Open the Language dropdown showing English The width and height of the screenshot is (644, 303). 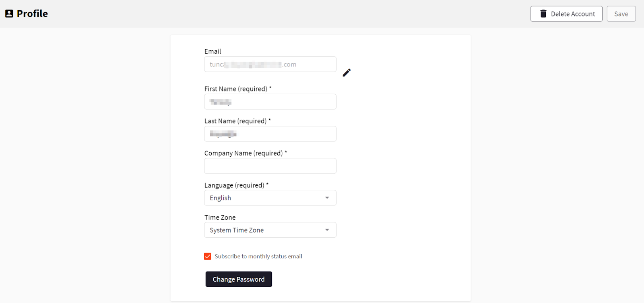pyautogui.click(x=270, y=198)
